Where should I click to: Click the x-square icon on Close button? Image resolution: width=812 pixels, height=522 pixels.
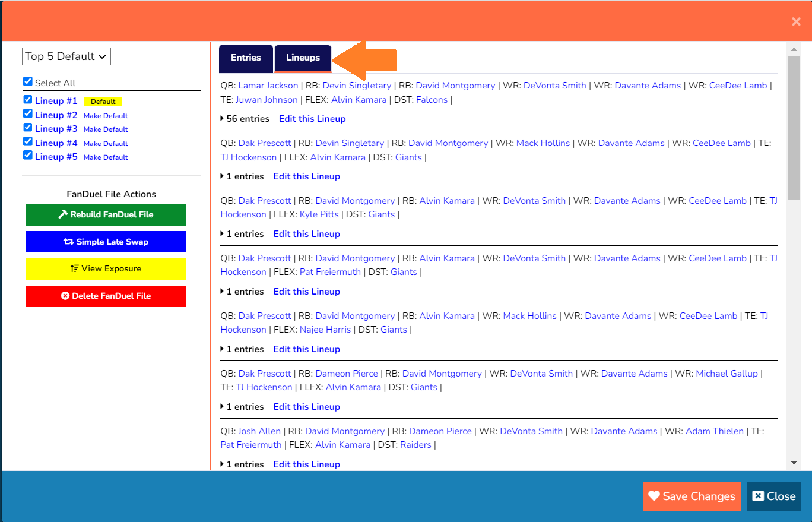758,496
